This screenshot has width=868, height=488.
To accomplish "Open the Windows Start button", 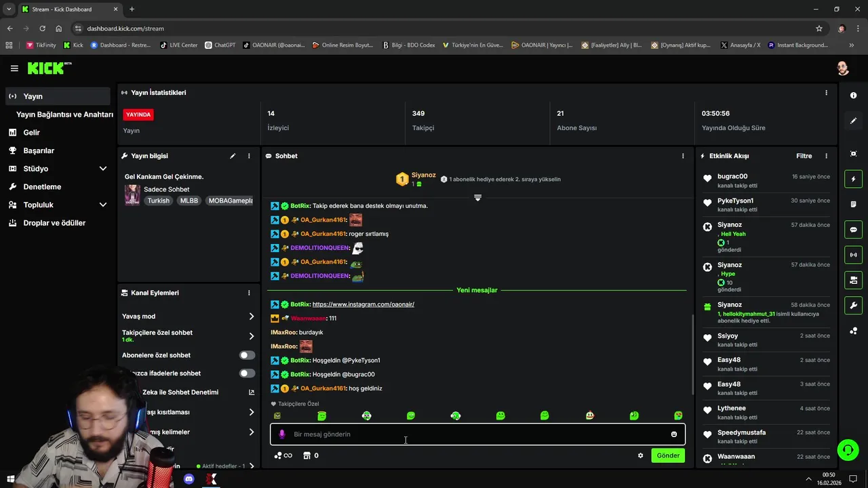I will [11, 479].
